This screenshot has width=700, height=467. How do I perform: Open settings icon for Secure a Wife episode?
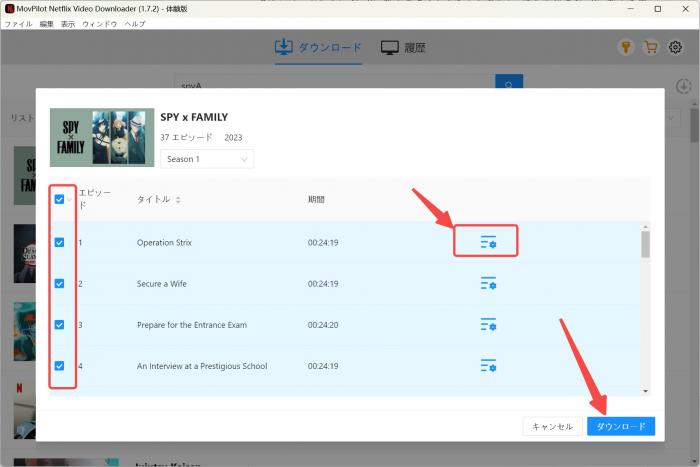click(488, 283)
